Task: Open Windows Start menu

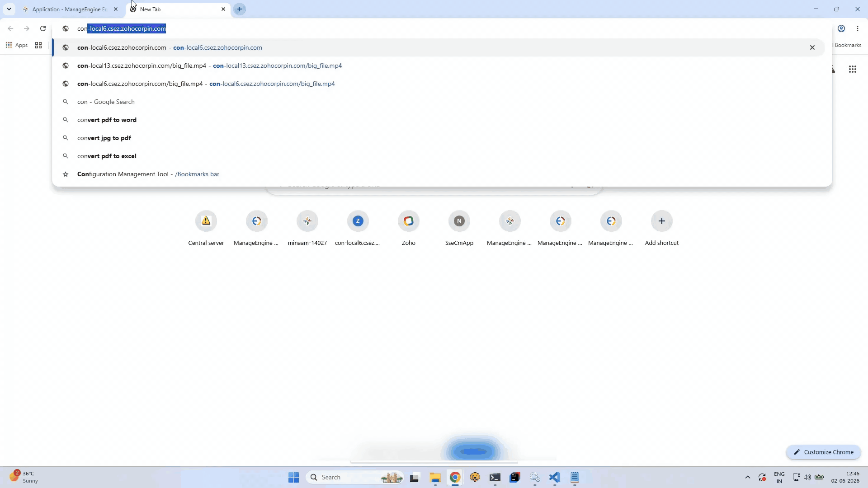Action: [294, 477]
